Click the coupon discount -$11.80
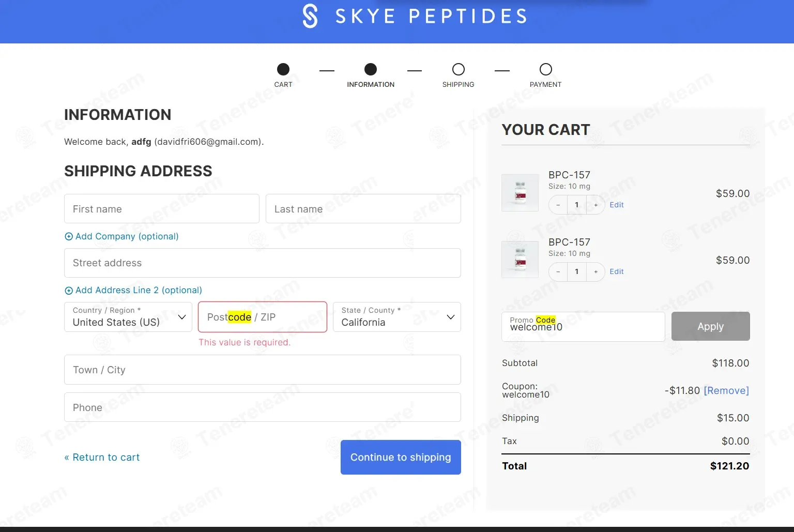Screen dimensions: 794x532 pos(682,390)
